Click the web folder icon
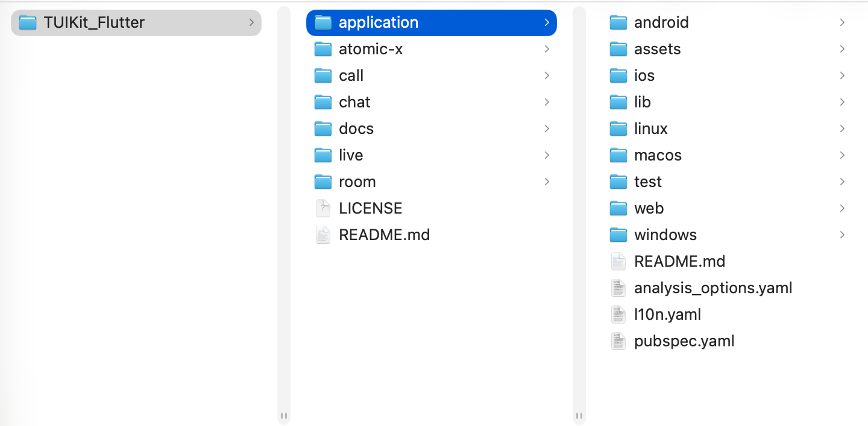The width and height of the screenshot is (868, 426). 618,209
